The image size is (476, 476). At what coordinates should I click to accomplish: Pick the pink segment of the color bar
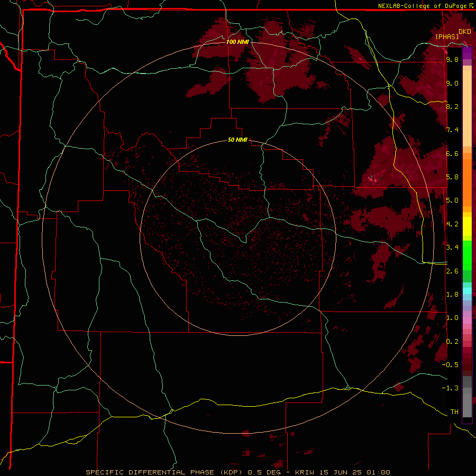click(467, 321)
